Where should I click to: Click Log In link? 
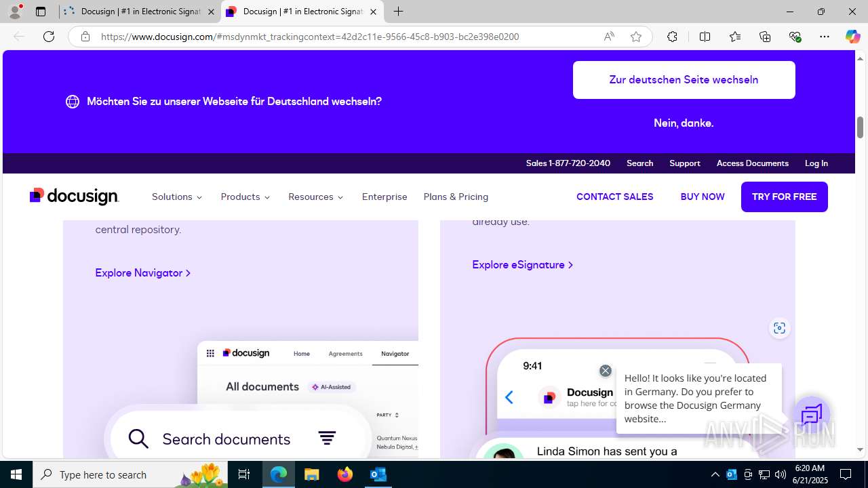coord(816,163)
